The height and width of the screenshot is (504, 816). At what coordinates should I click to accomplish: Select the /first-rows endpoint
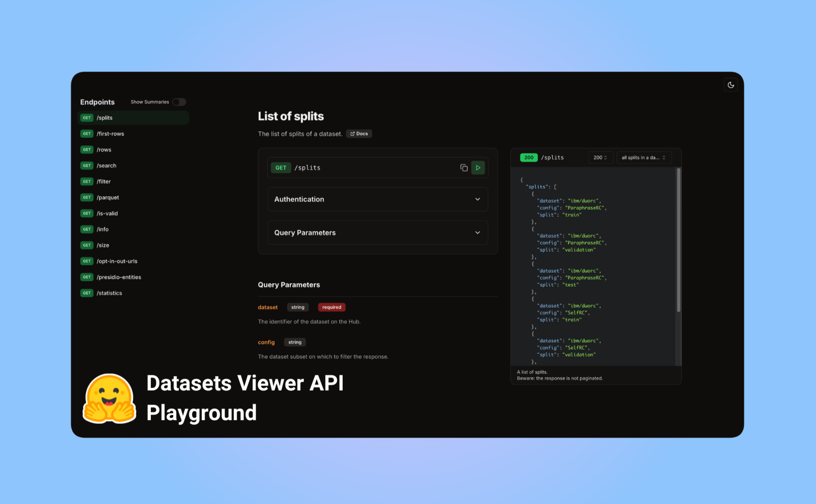click(110, 134)
